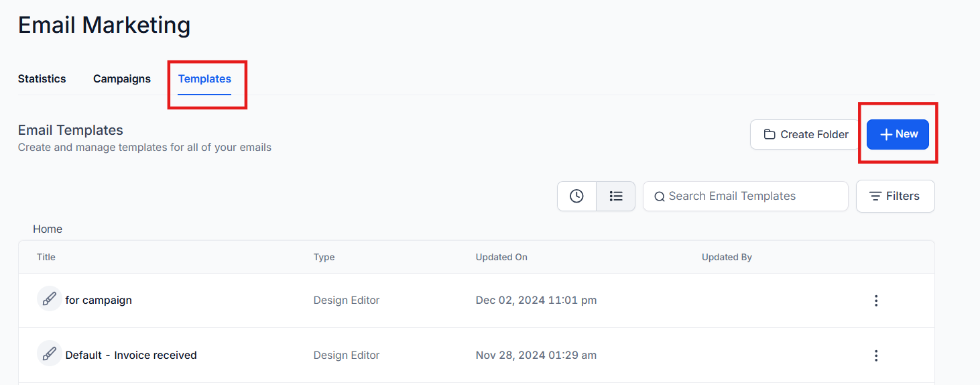Click the folder icon in Create Folder
Image resolution: width=980 pixels, height=385 pixels.
click(x=770, y=135)
